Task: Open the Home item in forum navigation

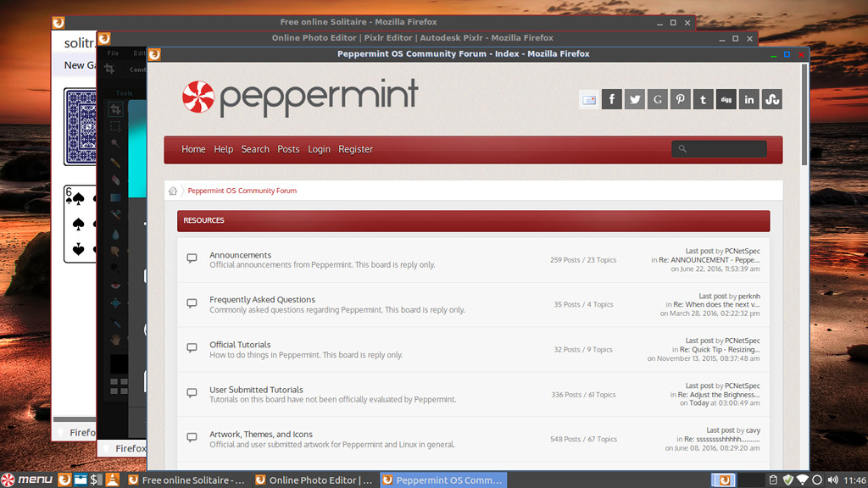Action: pyautogui.click(x=193, y=149)
